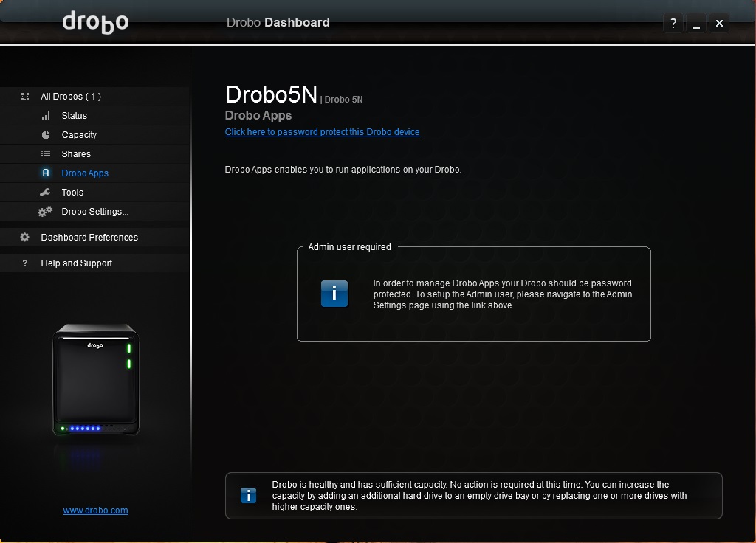Click the 'Drobo Dashboard' window title

(x=278, y=23)
